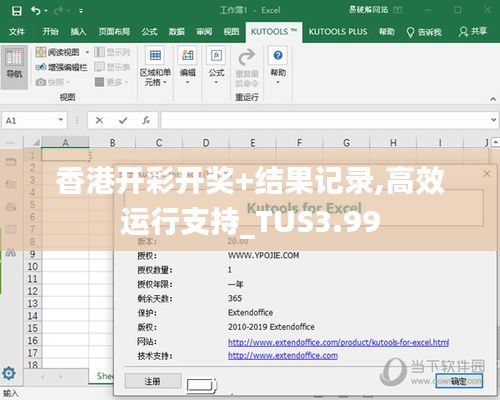Switch to the 页面布局 tab
The height and width of the screenshot is (400, 500).
114,32
